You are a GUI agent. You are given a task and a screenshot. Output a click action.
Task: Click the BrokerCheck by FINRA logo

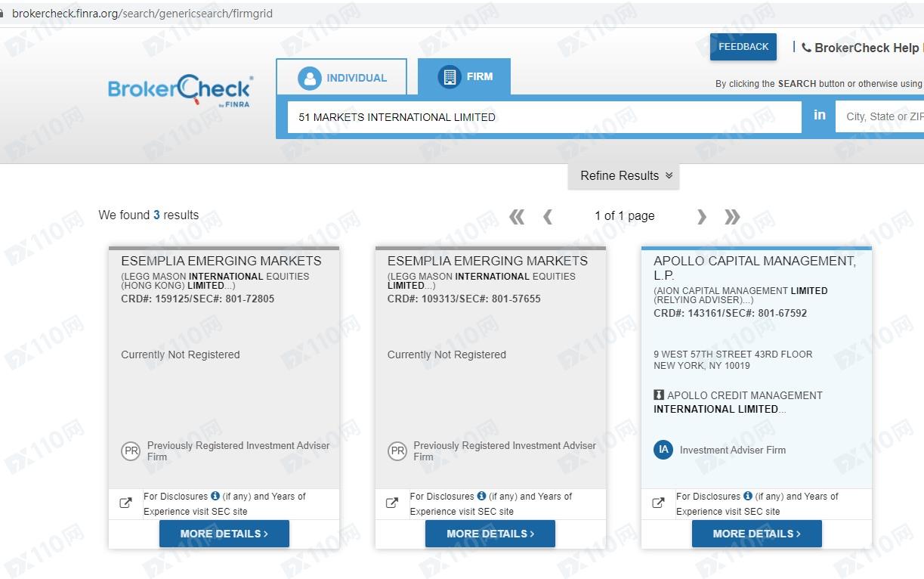point(180,91)
